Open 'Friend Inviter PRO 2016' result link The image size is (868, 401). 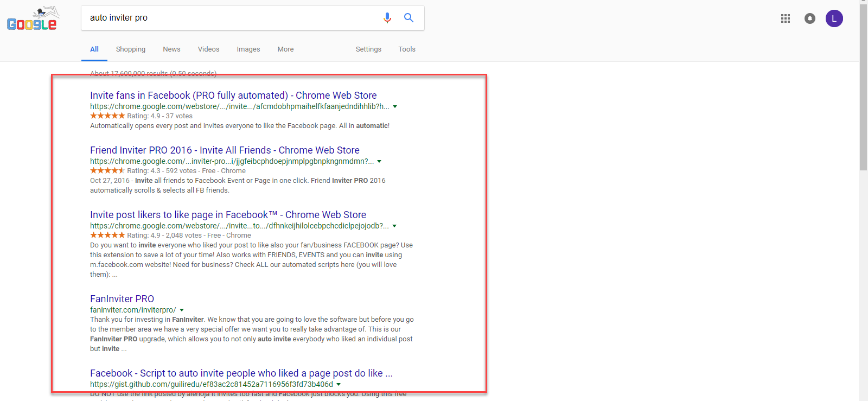click(x=225, y=150)
